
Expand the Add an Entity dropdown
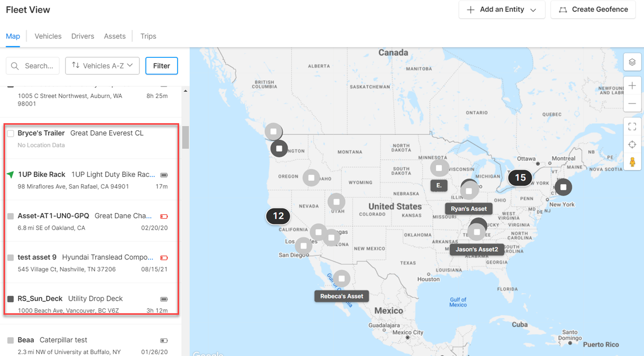coord(502,10)
